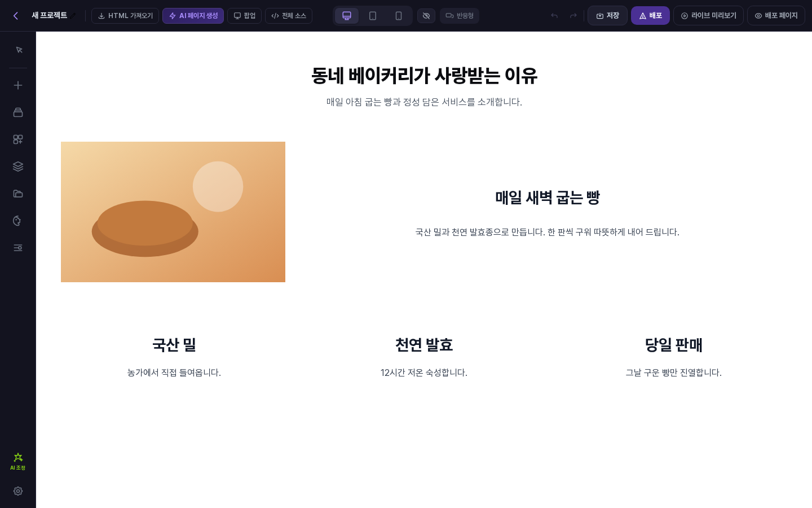This screenshot has width=812, height=508.
Task: Go back using the left chevron arrow
Action: 16,16
